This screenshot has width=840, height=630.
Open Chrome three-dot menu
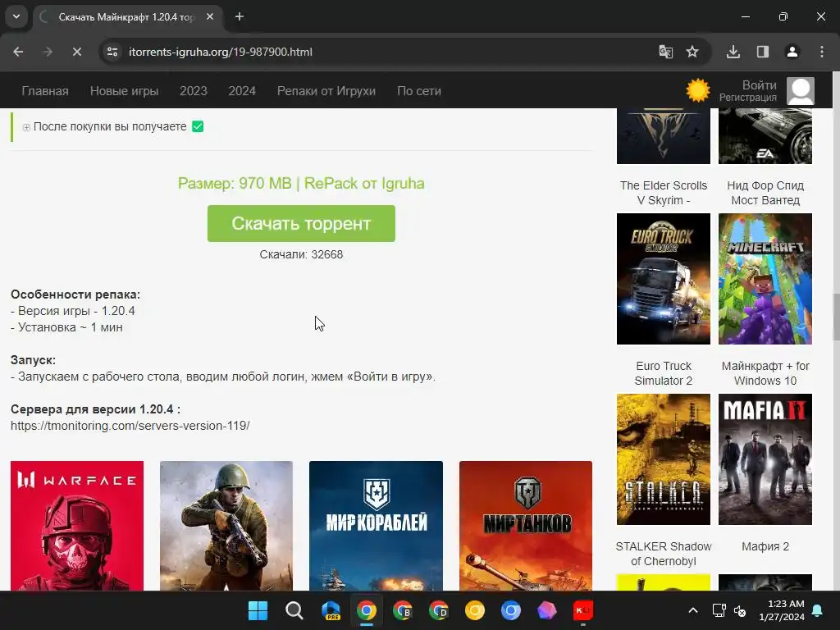click(x=822, y=52)
